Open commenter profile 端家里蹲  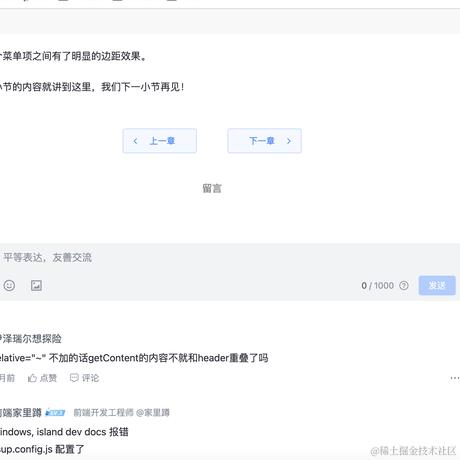pos(21,413)
